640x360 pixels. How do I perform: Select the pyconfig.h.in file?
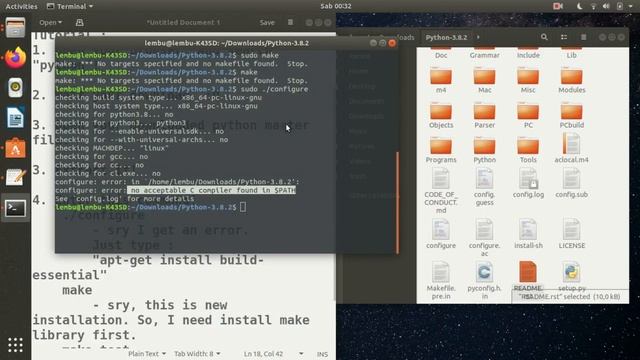[x=484, y=281]
